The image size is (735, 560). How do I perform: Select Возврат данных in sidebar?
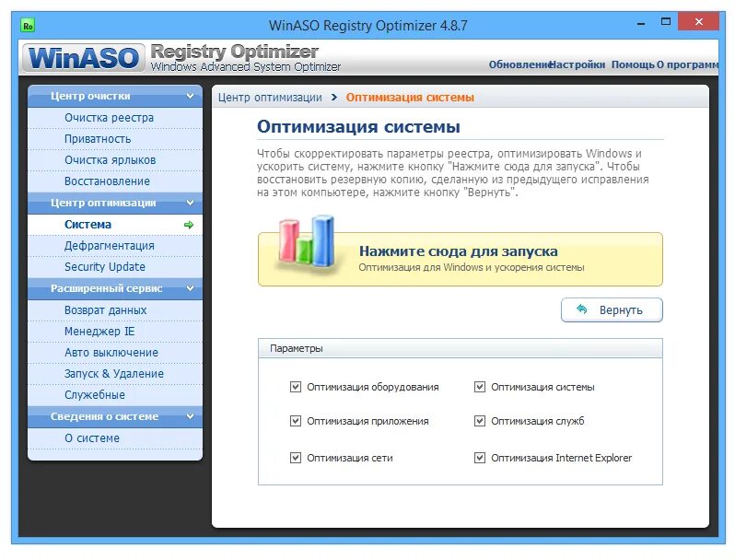tap(115, 310)
